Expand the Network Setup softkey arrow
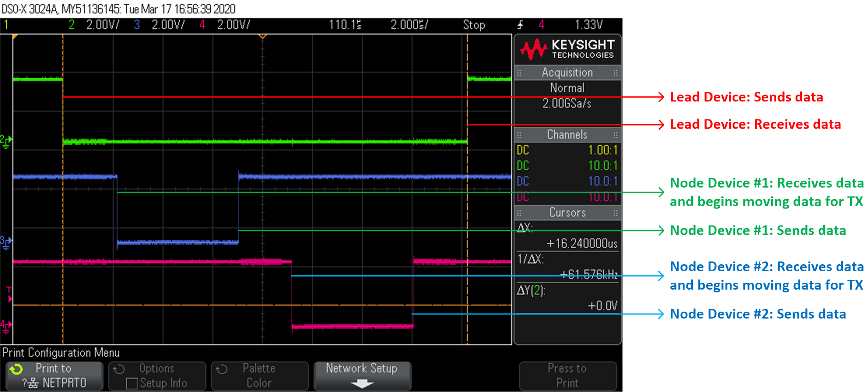 pyautogui.click(x=362, y=384)
